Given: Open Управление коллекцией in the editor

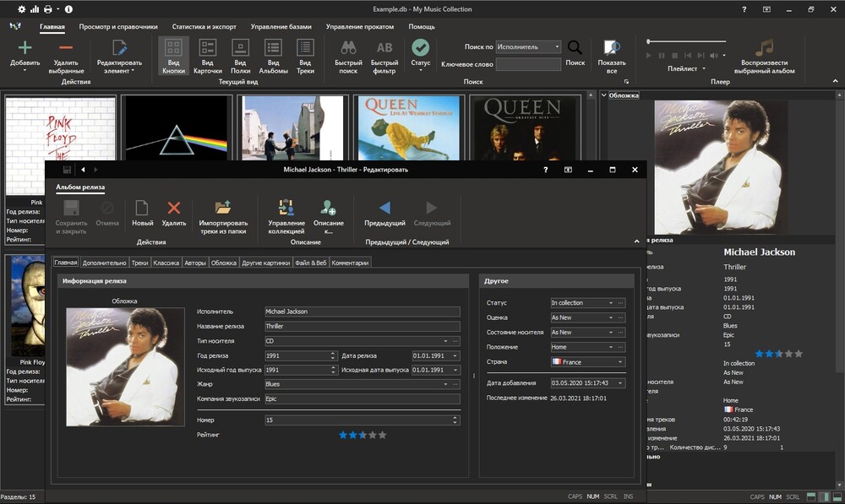Looking at the screenshot, I should (286, 208).
